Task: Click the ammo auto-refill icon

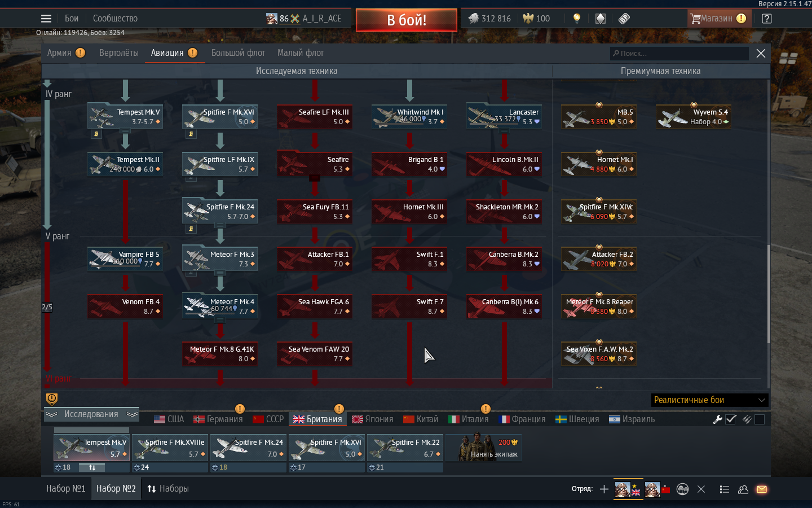Action: click(747, 419)
